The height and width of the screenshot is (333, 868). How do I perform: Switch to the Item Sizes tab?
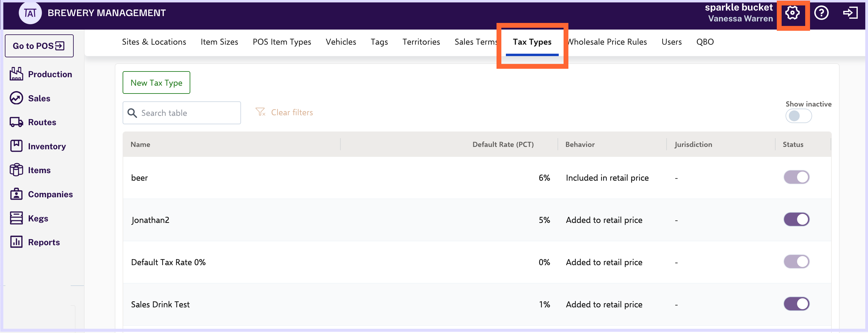point(219,42)
